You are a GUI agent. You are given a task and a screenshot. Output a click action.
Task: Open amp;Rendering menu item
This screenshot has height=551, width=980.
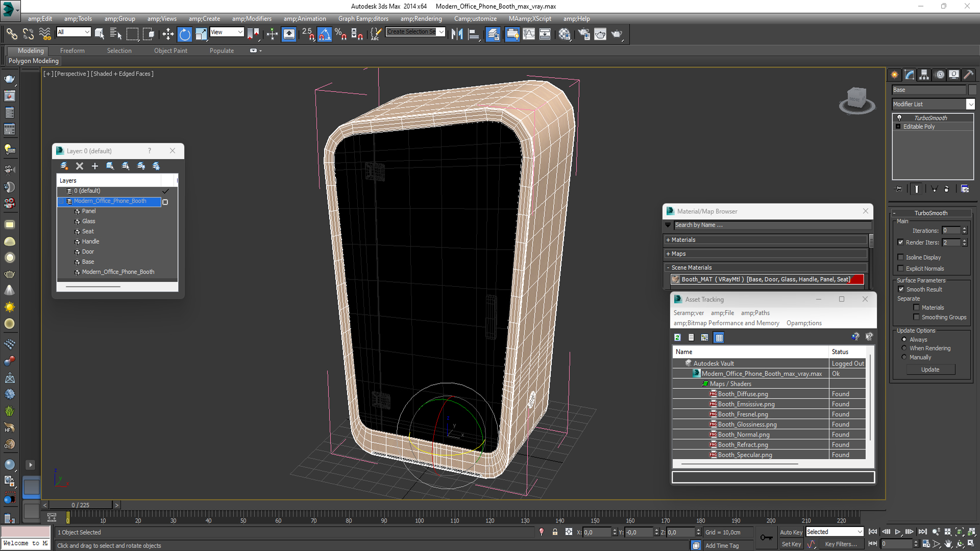(x=421, y=18)
